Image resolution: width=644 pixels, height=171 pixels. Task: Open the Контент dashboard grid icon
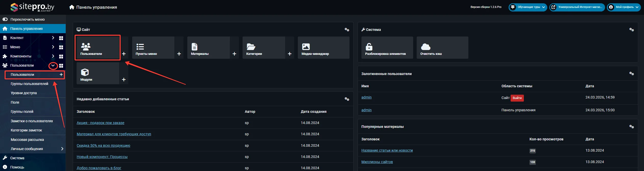click(x=61, y=38)
